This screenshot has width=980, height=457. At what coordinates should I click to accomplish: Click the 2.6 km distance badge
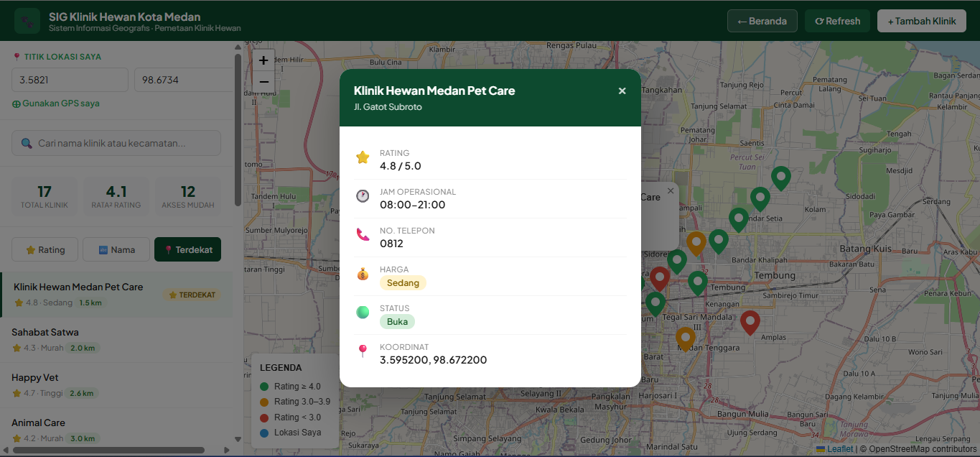pyautogui.click(x=82, y=393)
